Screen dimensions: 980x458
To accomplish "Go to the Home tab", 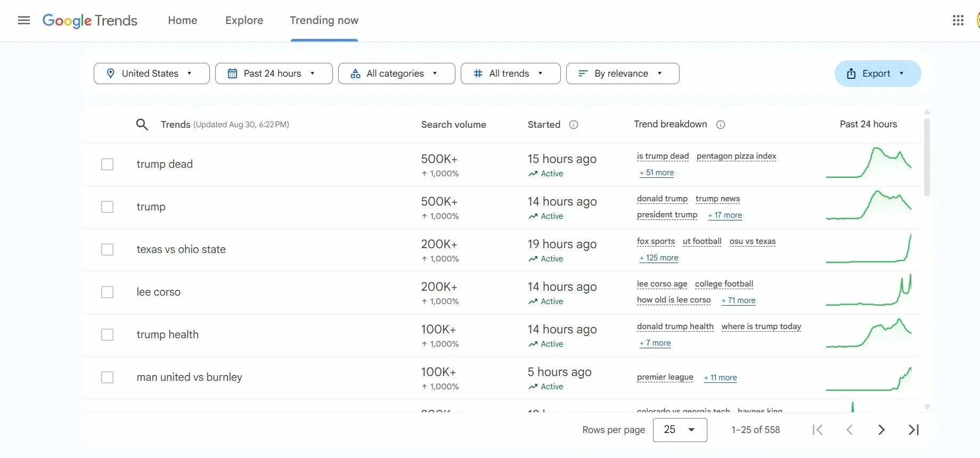I will tap(183, 20).
